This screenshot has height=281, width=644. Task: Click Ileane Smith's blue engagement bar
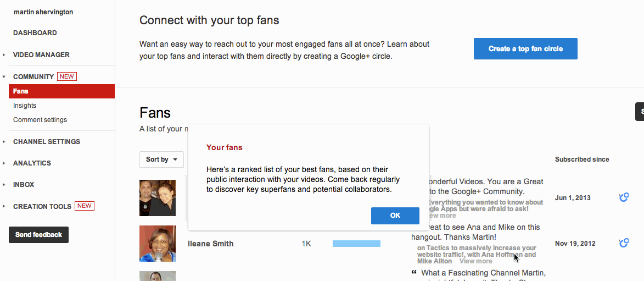tap(356, 244)
